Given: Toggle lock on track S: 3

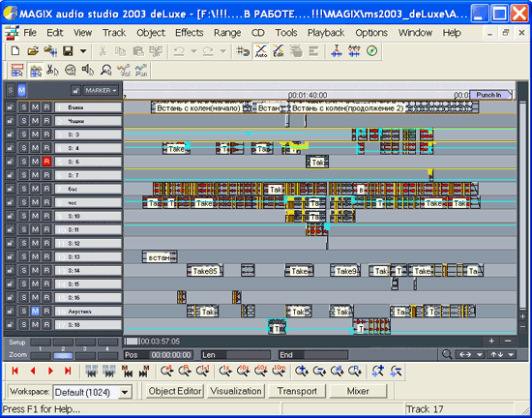Looking at the screenshot, I should [11, 134].
